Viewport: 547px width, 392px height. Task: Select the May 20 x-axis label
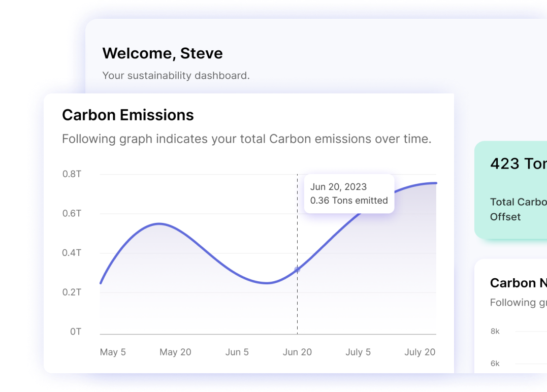tap(175, 352)
